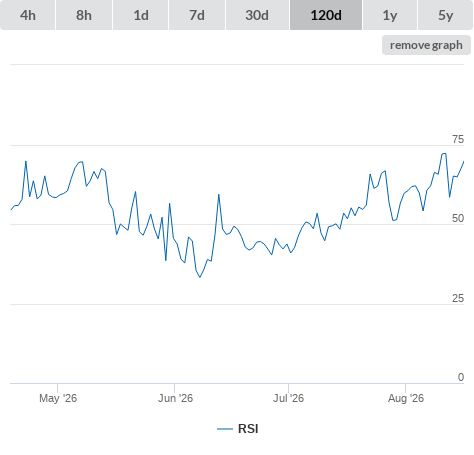This screenshot has height=455, width=474.
Task: Select the 8h range tab
Action: coord(84,15)
